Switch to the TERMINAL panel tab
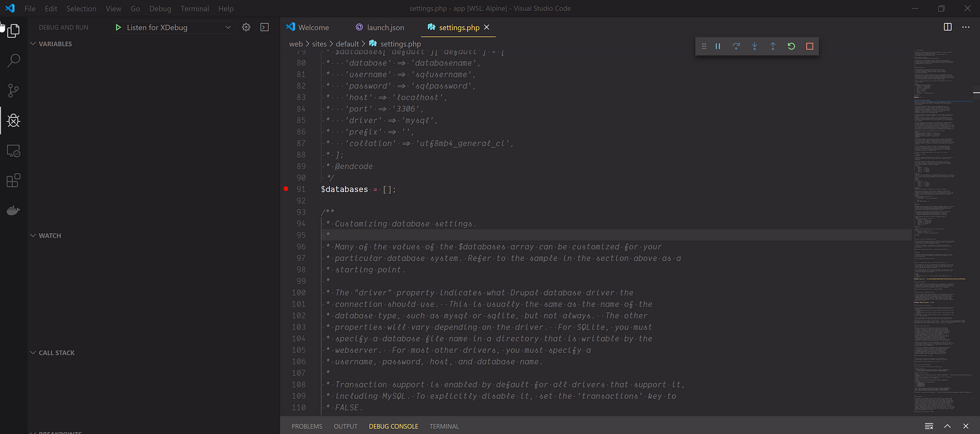The width and height of the screenshot is (980, 434). pyautogui.click(x=444, y=426)
